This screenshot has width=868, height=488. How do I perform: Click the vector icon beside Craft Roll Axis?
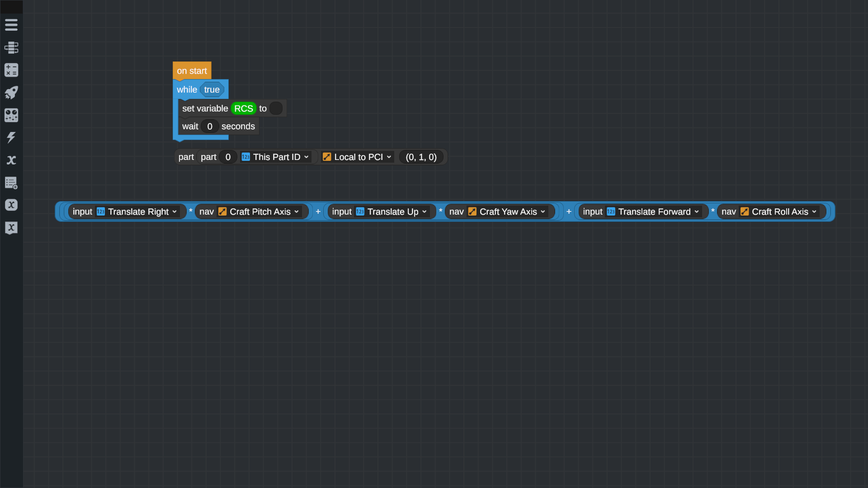tap(745, 211)
